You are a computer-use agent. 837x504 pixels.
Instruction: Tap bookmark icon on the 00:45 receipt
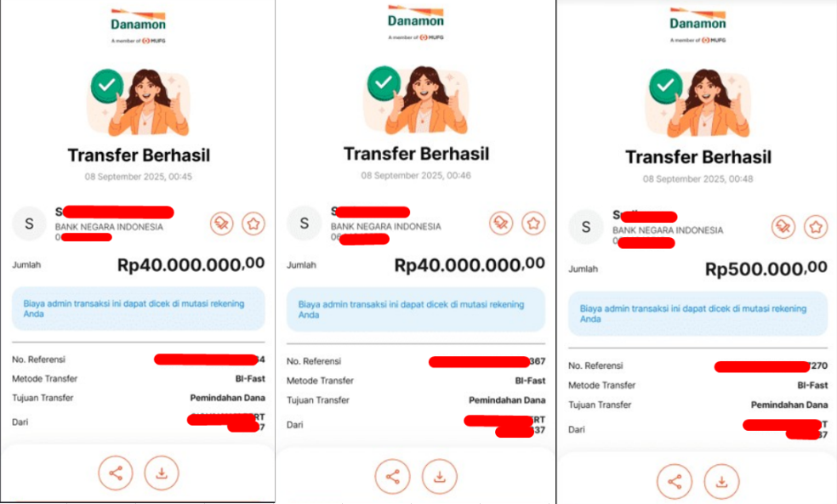(221, 224)
